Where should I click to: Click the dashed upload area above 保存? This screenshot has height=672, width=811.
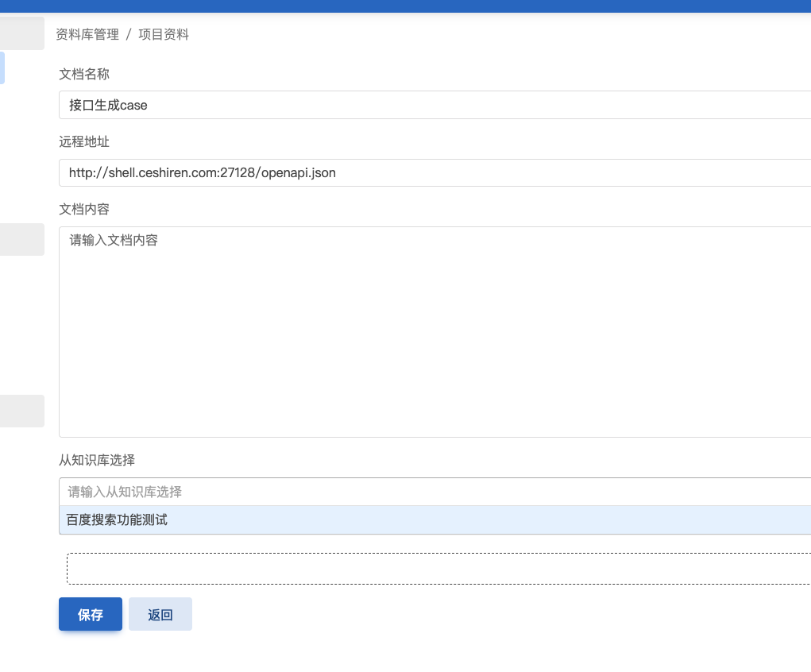coord(438,569)
